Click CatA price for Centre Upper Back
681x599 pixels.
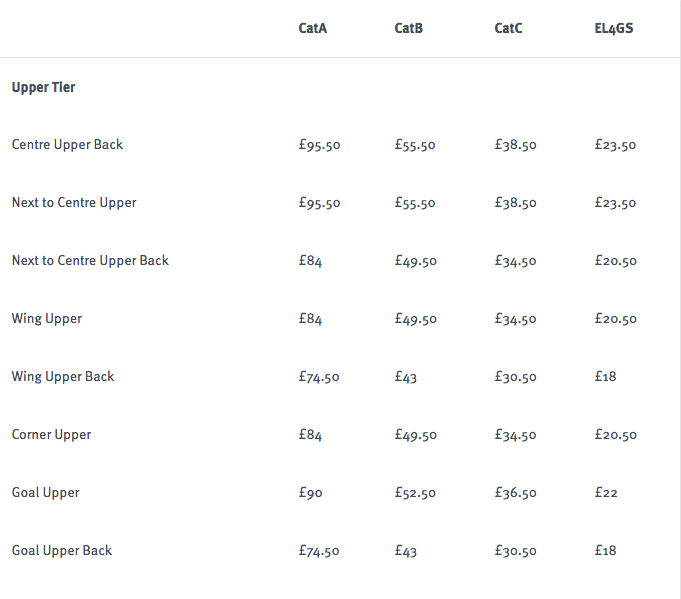(x=319, y=145)
